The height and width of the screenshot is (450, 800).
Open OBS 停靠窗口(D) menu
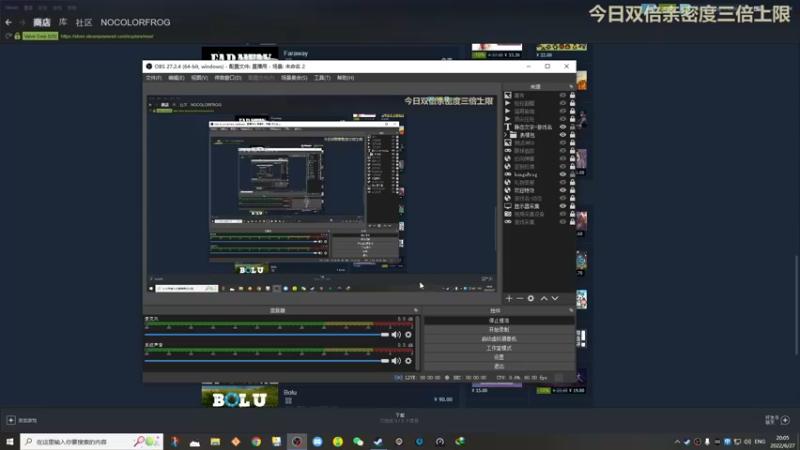click(228, 78)
